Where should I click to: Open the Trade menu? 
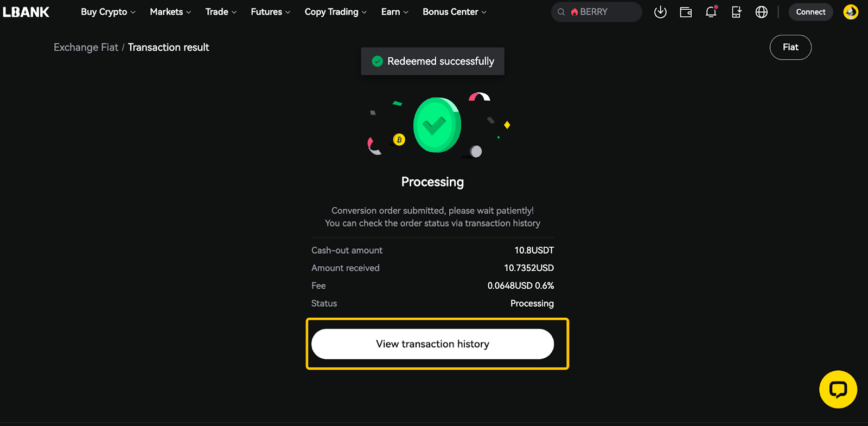221,12
